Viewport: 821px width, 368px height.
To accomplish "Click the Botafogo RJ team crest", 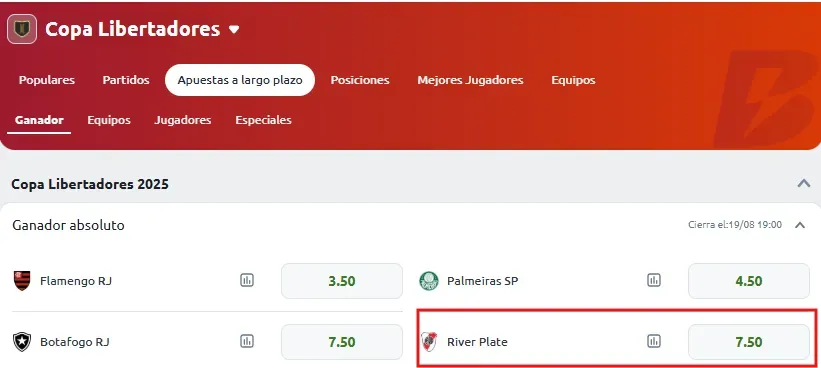I will (x=21, y=342).
